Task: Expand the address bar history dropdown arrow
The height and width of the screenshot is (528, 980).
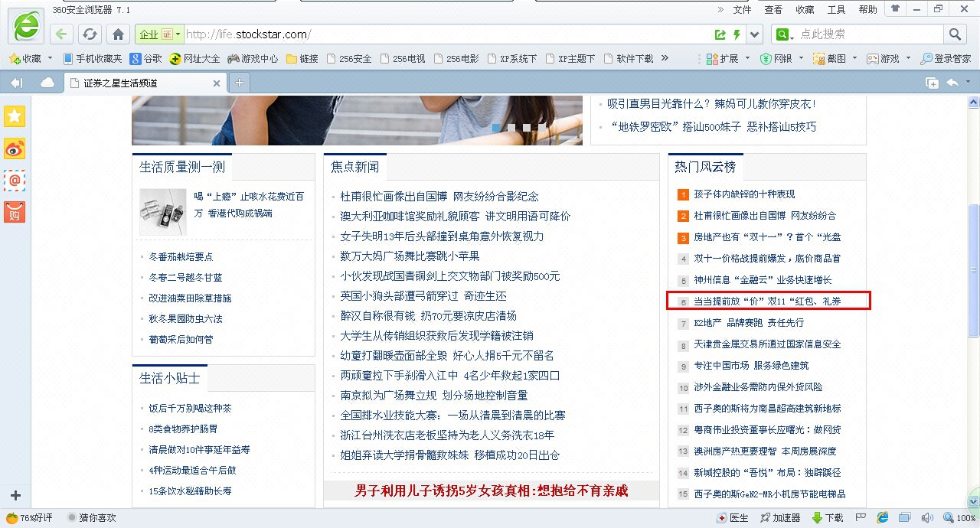Action: pyautogui.click(x=754, y=34)
